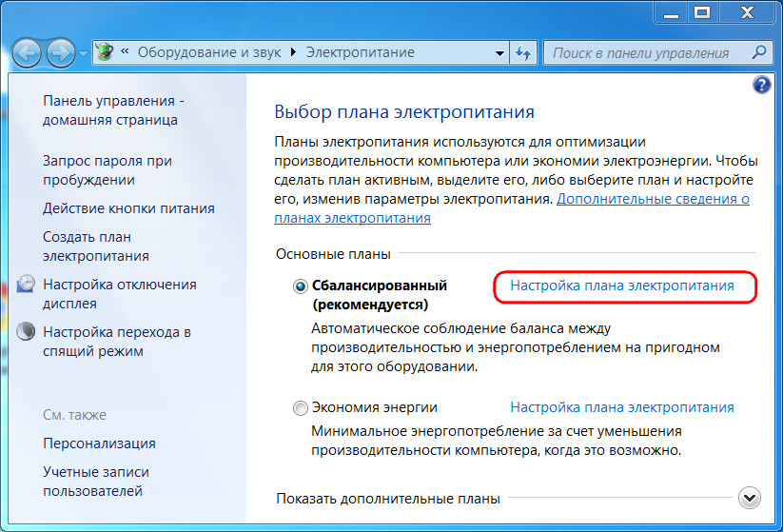Click the 'Выбор плана электропитания' heading
Viewport: 783px width, 532px height.
point(404,111)
